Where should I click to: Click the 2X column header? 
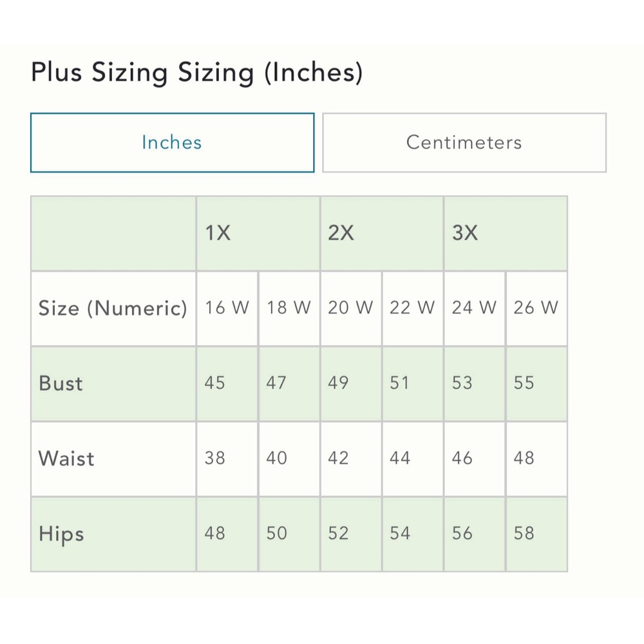click(341, 233)
